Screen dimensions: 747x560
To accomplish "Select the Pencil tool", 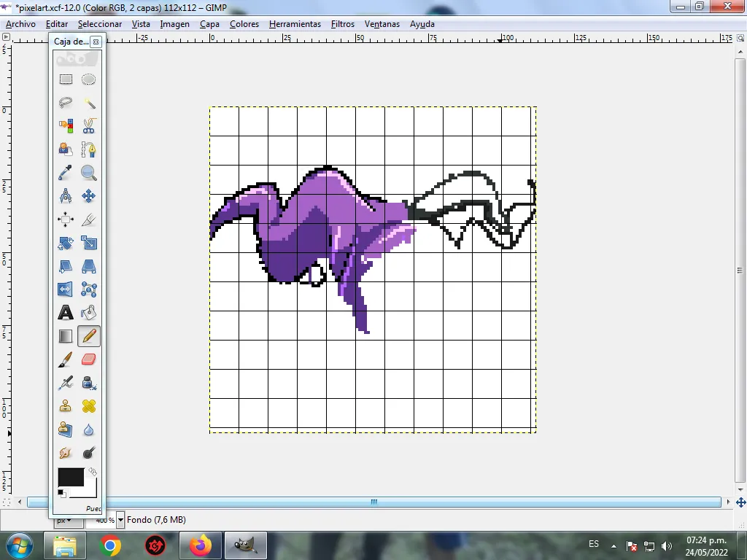I will [x=88, y=336].
